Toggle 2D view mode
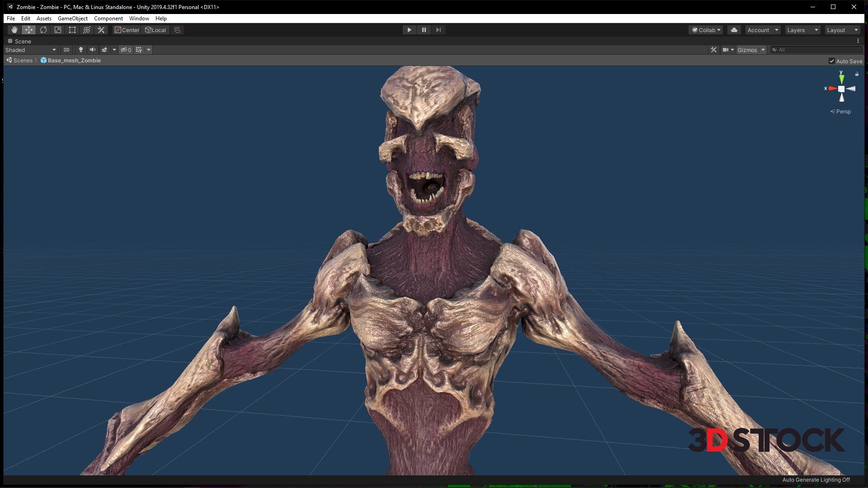The height and width of the screenshot is (488, 868). (x=66, y=50)
